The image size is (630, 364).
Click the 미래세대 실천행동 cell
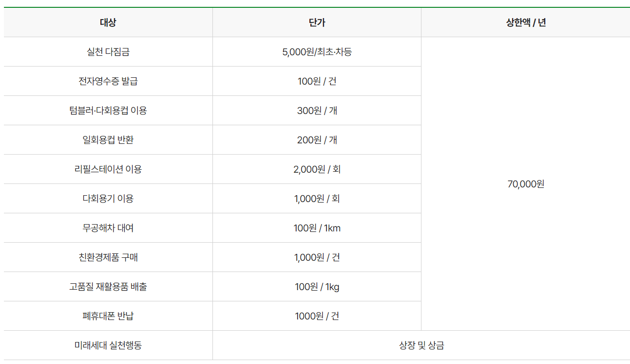108,345
